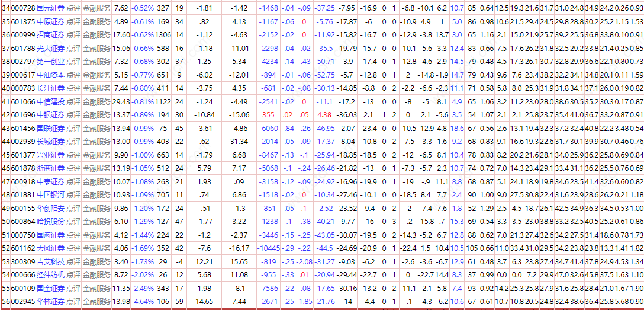This screenshot has width=644, height=310.
Task: Open the 中信建投 stock link
Action: coord(50,102)
